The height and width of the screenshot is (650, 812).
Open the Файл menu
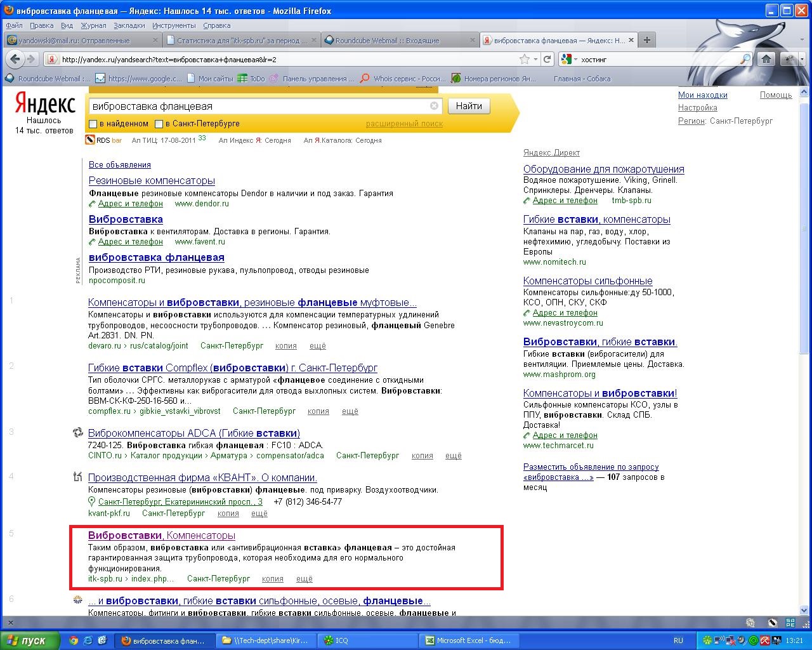(14, 25)
